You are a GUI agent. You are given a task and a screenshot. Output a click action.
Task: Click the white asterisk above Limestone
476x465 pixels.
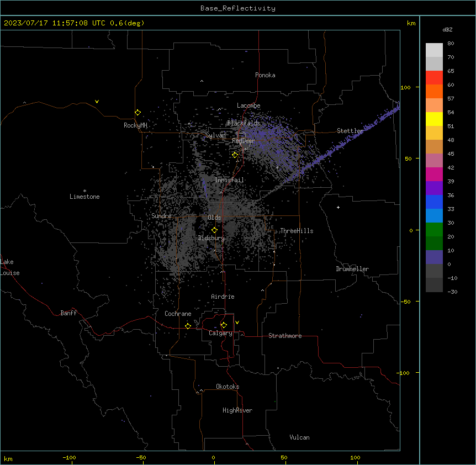(84, 191)
